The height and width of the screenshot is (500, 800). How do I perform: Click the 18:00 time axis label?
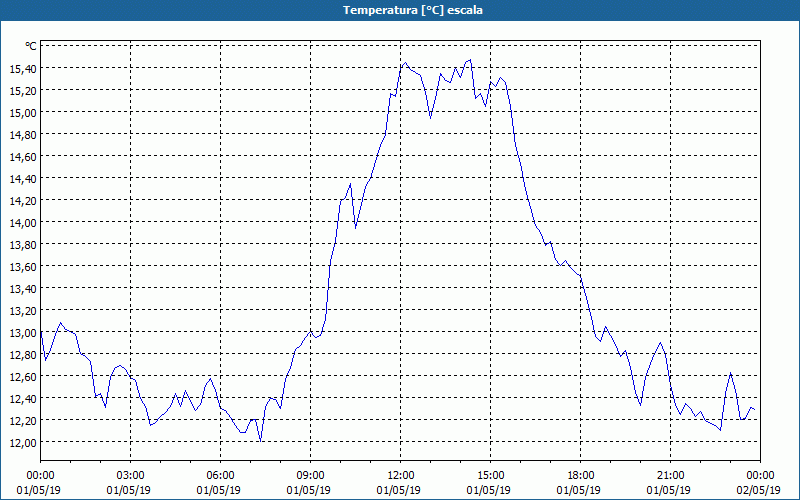click(581, 476)
